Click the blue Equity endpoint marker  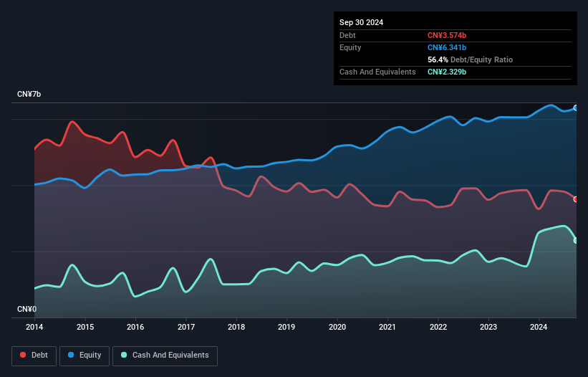pyautogui.click(x=576, y=108)
